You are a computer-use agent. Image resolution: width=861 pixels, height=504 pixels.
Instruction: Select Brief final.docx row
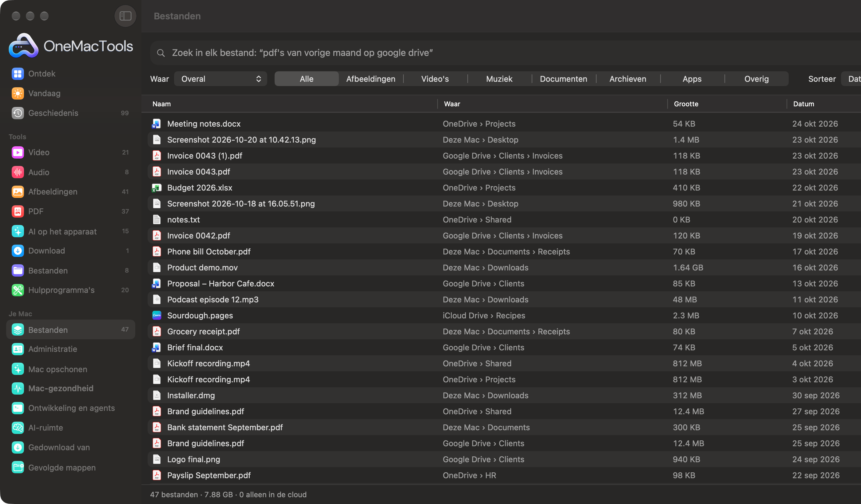click(x=504, y=348)
